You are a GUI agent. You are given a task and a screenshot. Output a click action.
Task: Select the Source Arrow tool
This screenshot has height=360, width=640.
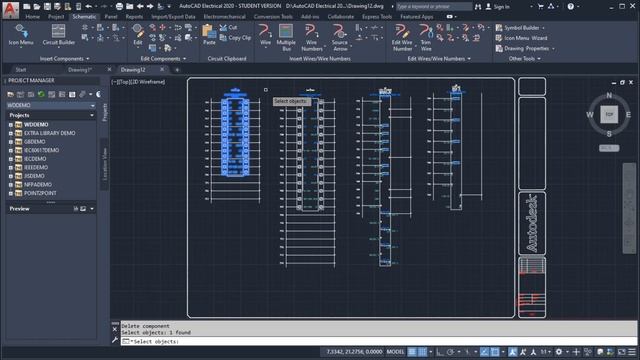[x=340, y=38]
